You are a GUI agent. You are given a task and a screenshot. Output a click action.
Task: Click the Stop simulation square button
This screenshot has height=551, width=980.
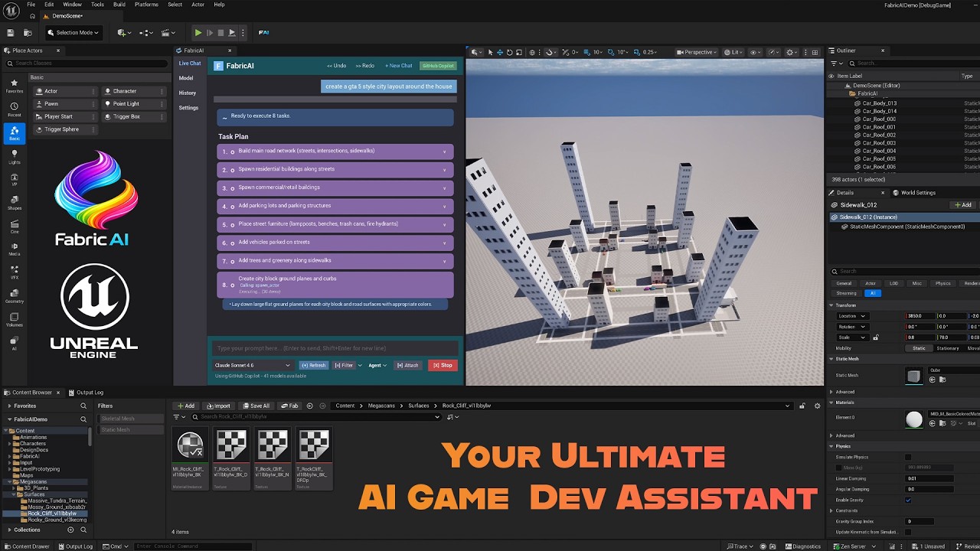tap(220, 33)
